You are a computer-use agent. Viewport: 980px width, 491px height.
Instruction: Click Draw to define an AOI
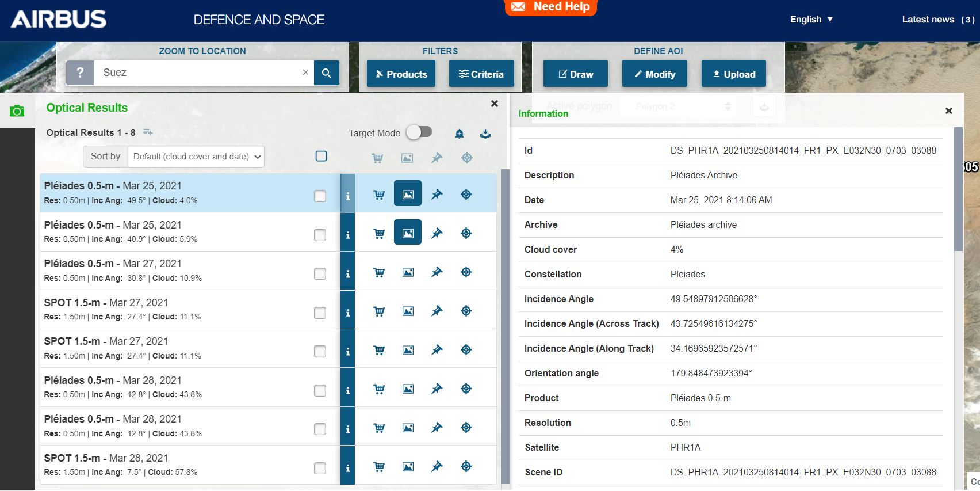pos(576,74)
